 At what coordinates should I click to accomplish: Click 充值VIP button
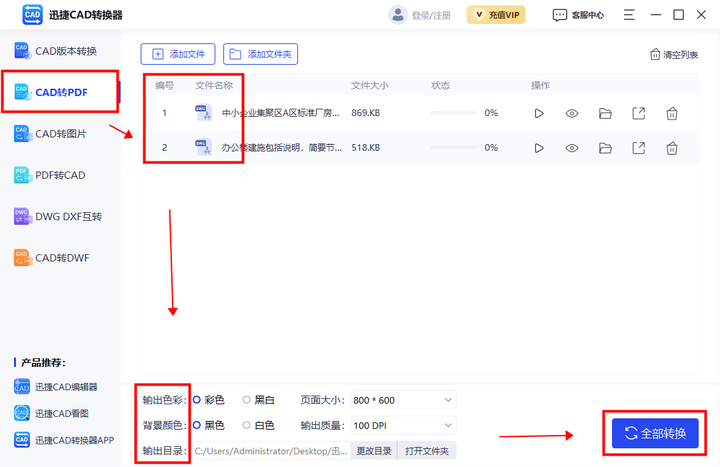click(x=496, y=15)
